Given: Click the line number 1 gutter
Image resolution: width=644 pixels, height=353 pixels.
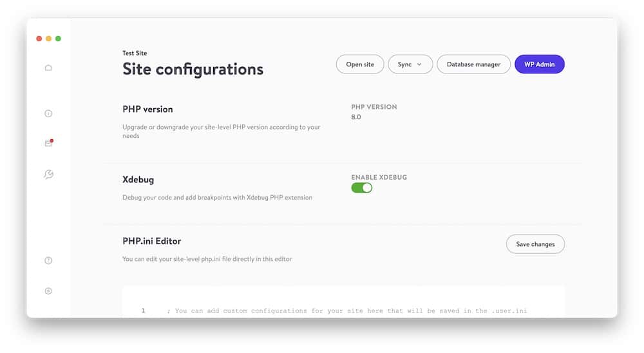Looking at the screenshot, I should (x=144, y=310).
